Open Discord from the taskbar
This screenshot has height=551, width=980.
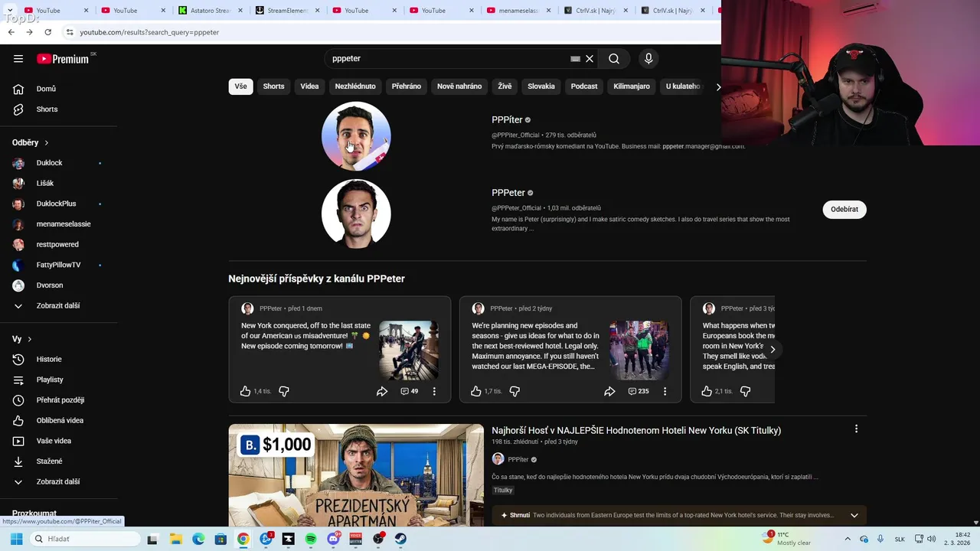pos(333,539)
